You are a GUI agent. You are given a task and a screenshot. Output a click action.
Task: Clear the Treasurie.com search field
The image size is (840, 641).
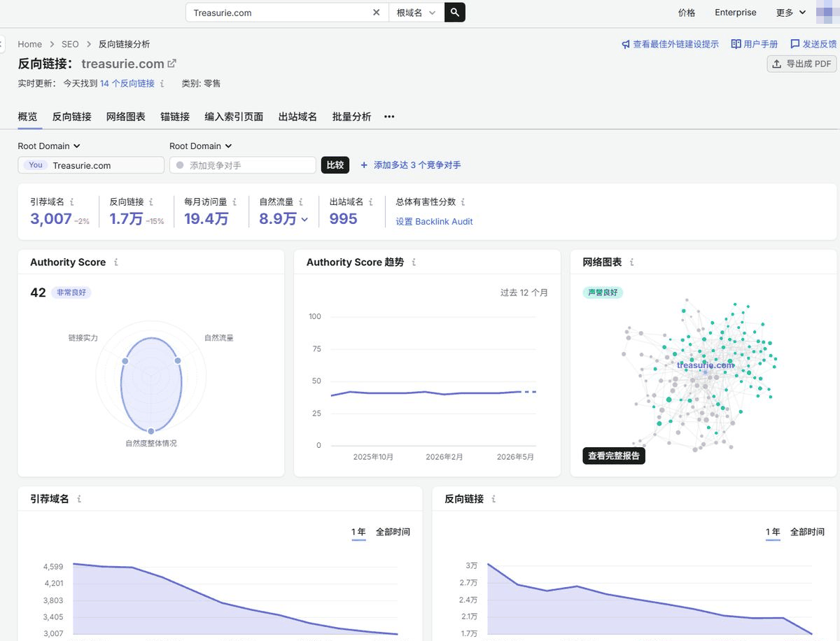(x=377, y=13)
